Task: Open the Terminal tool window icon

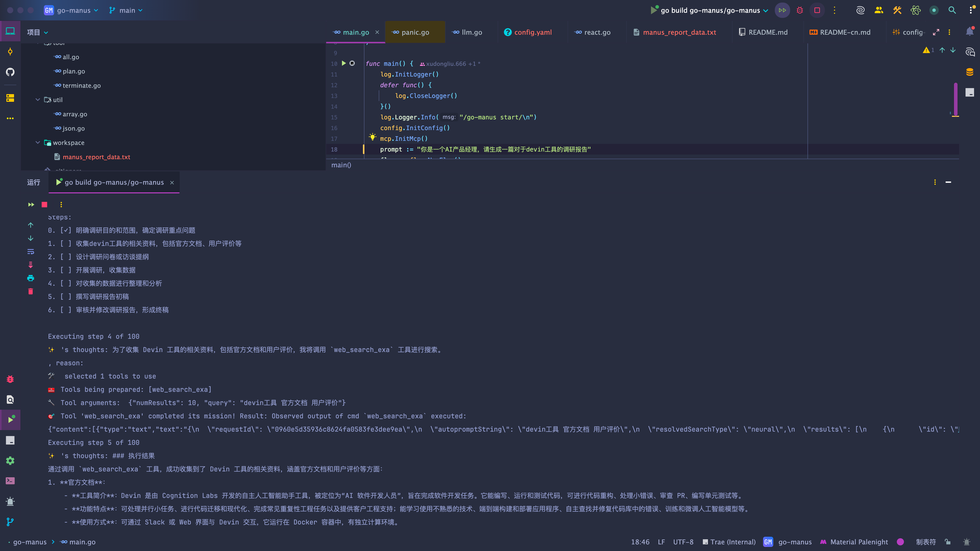Action: click(10, 481)
